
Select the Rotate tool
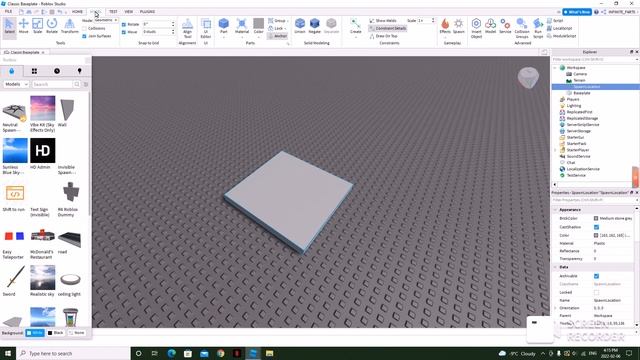pos(52,26)
